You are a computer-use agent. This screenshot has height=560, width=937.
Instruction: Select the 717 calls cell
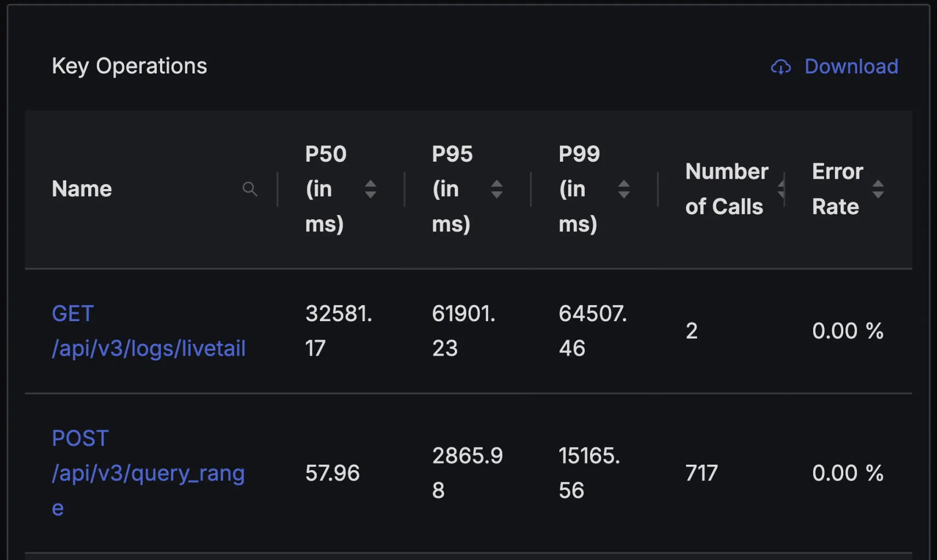[x=701, y=473]
